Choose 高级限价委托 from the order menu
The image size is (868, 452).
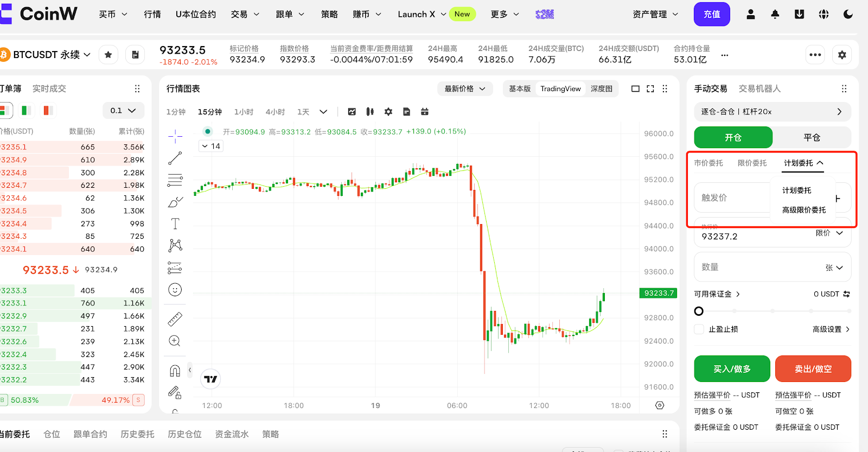coord(803,210)
